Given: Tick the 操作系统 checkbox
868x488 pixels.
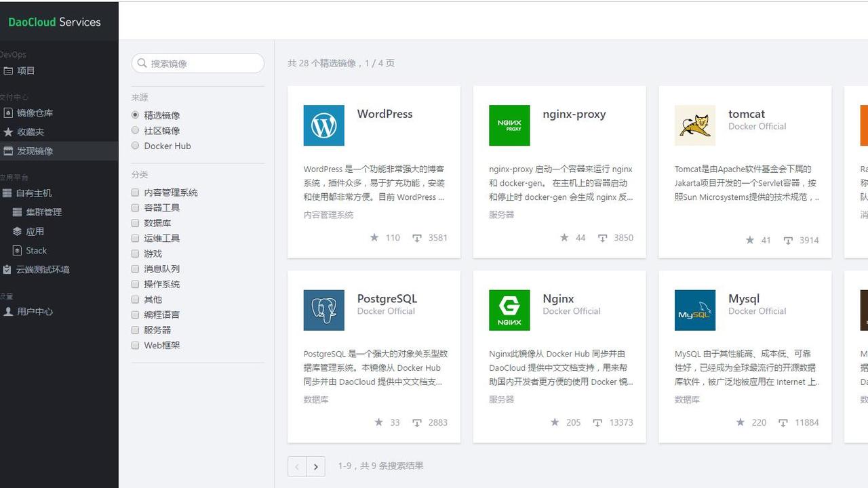Looking at the screenshot, I should coord(136,284).
